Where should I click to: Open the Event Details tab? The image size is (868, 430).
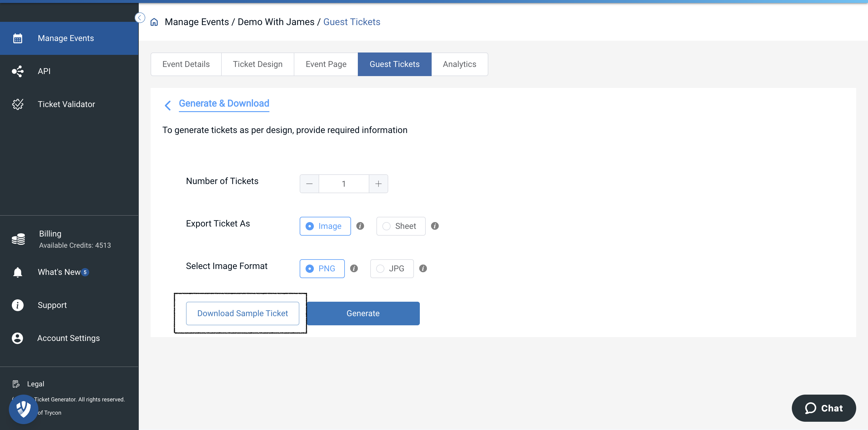[x=186, y=64]
